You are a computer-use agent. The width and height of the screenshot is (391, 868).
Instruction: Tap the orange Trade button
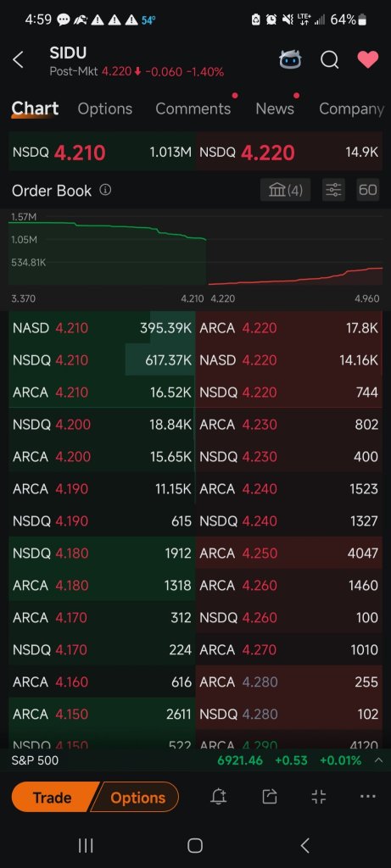52,797
